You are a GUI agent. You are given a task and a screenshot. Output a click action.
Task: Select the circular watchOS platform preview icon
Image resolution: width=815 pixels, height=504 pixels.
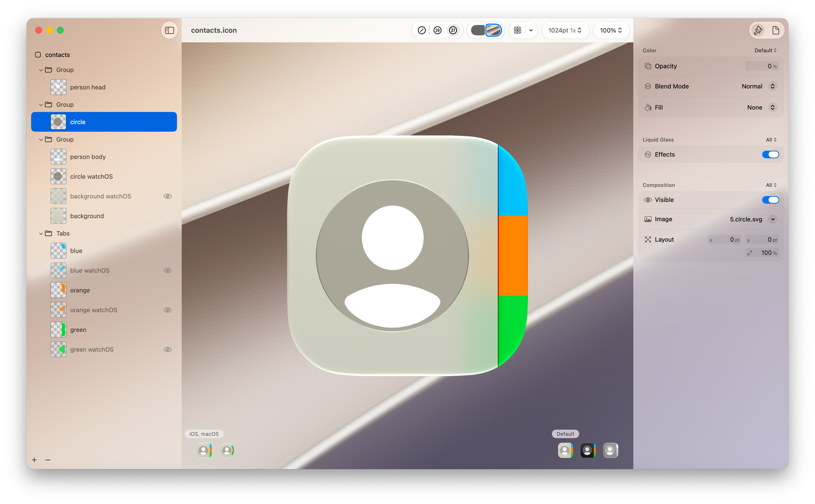point(227,450)
